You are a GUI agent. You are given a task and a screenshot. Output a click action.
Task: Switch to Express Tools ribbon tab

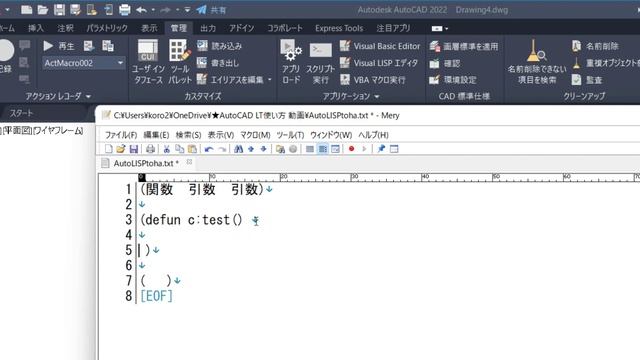339,28
